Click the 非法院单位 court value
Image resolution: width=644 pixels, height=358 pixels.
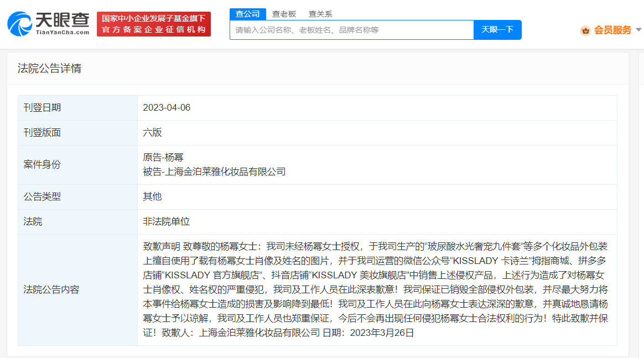coord(167,222)
